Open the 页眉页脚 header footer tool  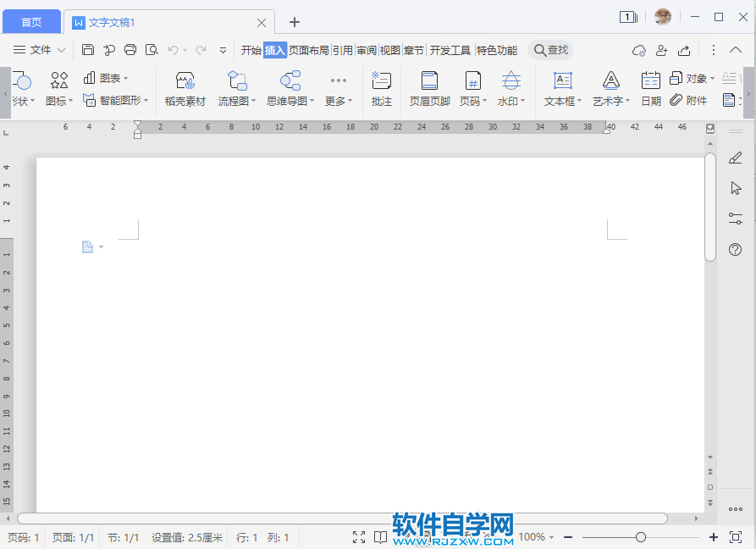(x=428, y=88)
